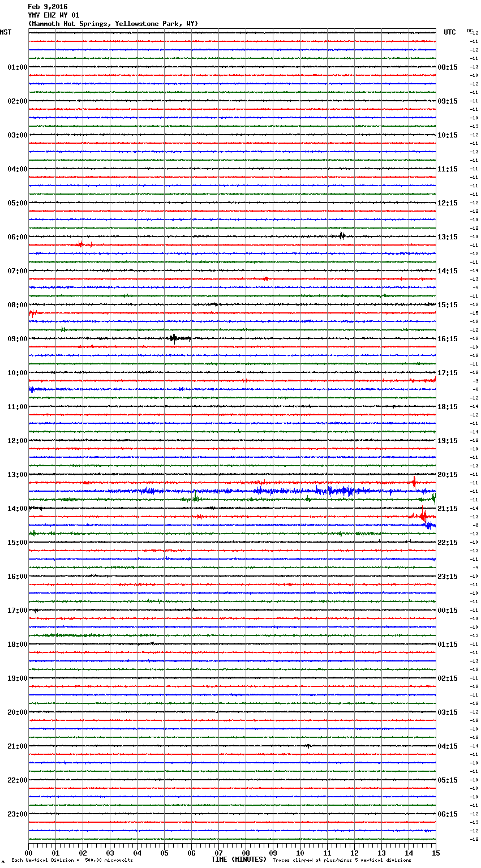
Task: Click the 'Mammoth Hot Springs, Yellowstone Park, WY' title
Action: click(x=113, y=24)
